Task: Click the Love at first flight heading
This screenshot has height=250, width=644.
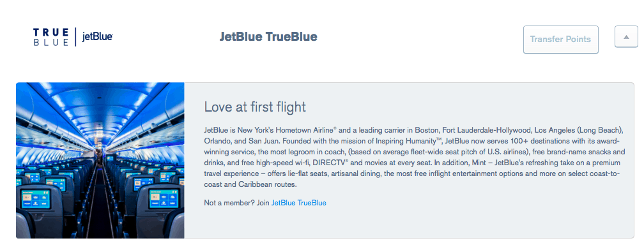Action: pos(255,107)
